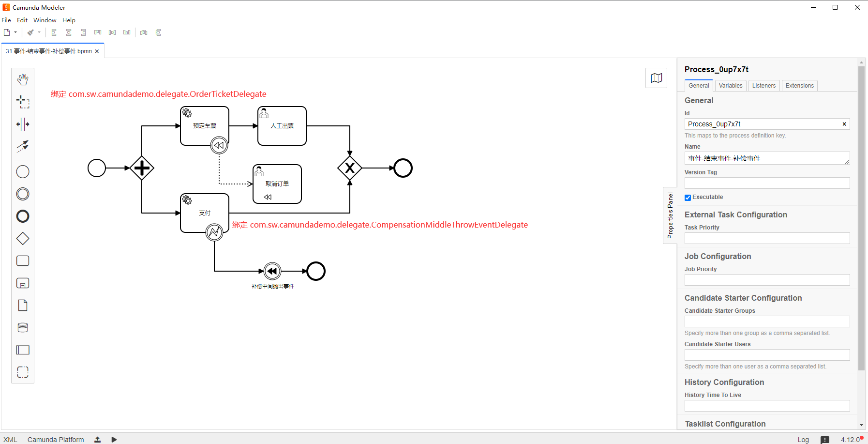Align elements right toolbar icon
This screenshot has width=868, height=444.
coord(83,32)
